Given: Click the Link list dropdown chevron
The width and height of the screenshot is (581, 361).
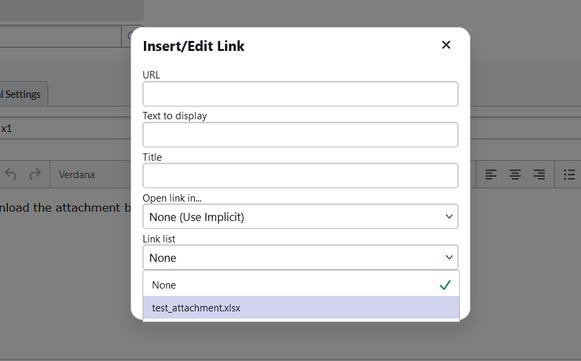Looking at the screenshot, I should pos(449,257).
